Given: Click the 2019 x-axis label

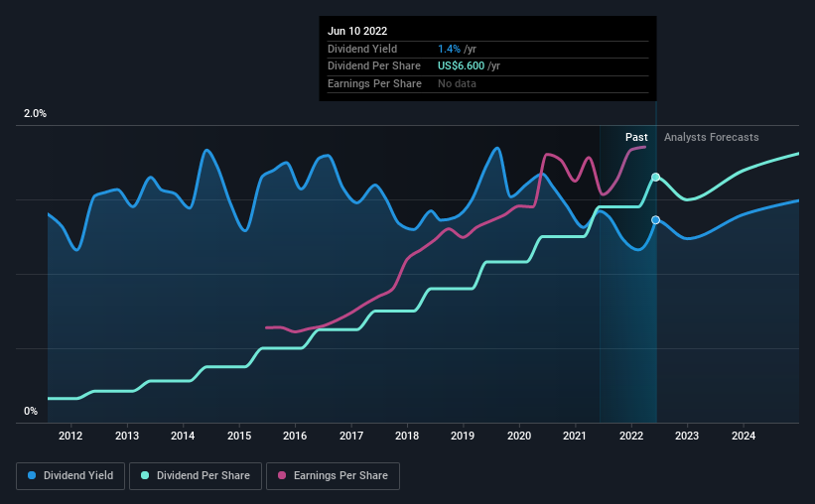Looking at the screenshot, I should (463, 436).
